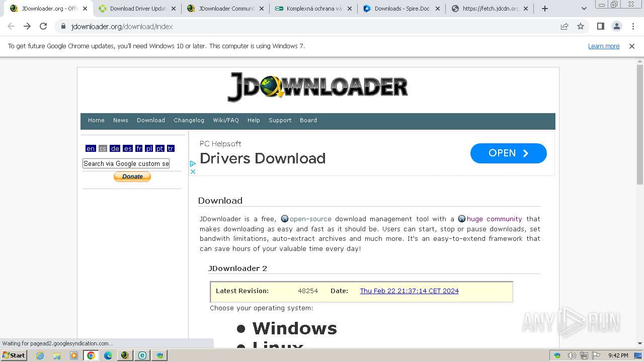The height and width of the screenshot is (362, 644).
Task: Switch site language to fr
Action: 139,148
